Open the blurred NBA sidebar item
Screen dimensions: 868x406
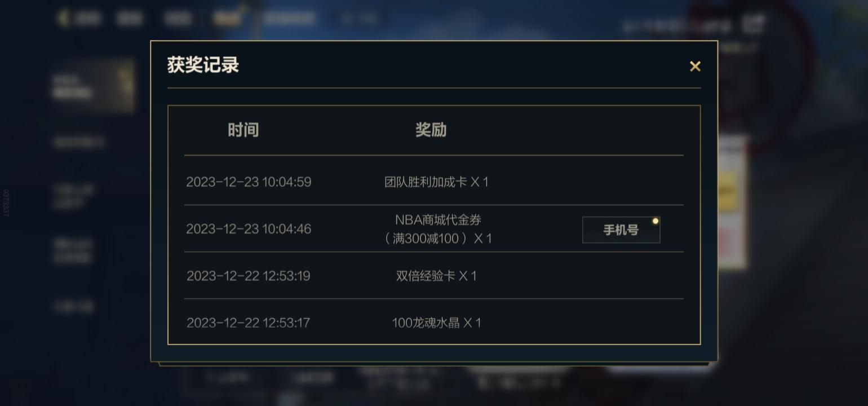coord(94,86)
